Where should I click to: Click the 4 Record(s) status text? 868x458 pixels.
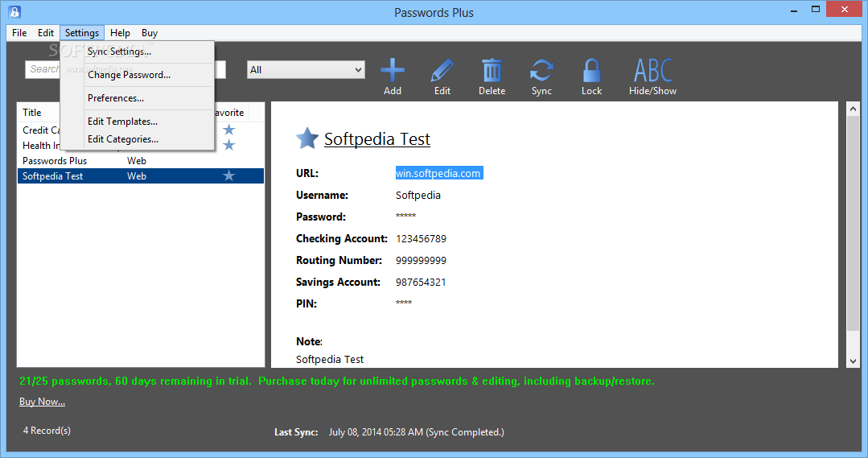tap(47, 431)
